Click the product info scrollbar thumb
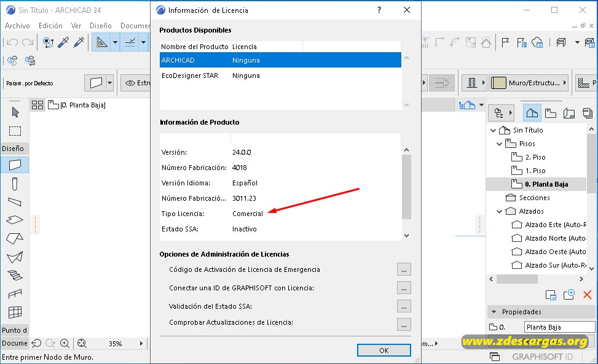This screenshot has height=364, width=598. 406,187
